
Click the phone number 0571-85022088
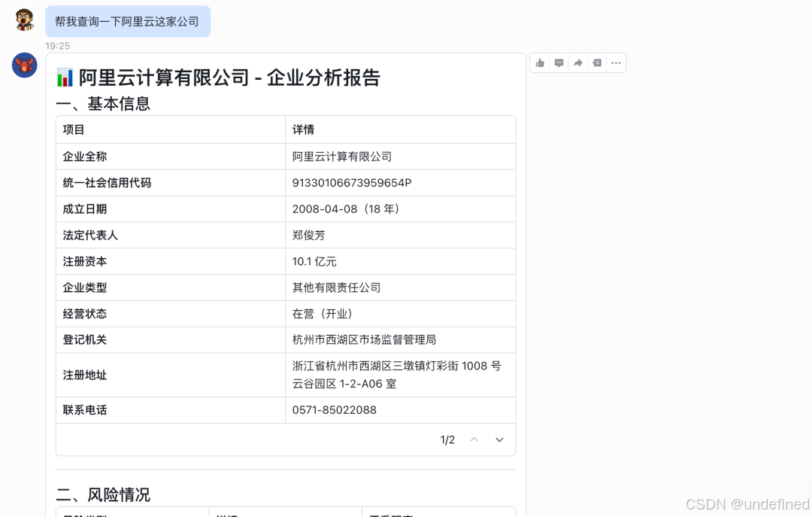click(x=335, y=410)
